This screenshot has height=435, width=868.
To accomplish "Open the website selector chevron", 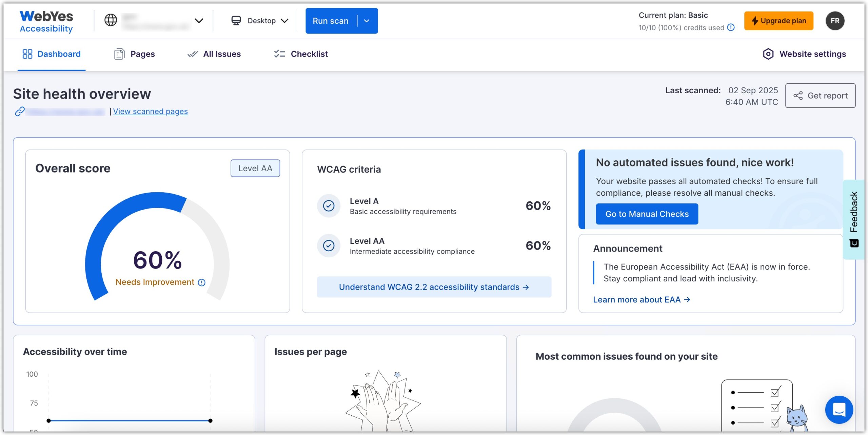I will pos(199,21).
